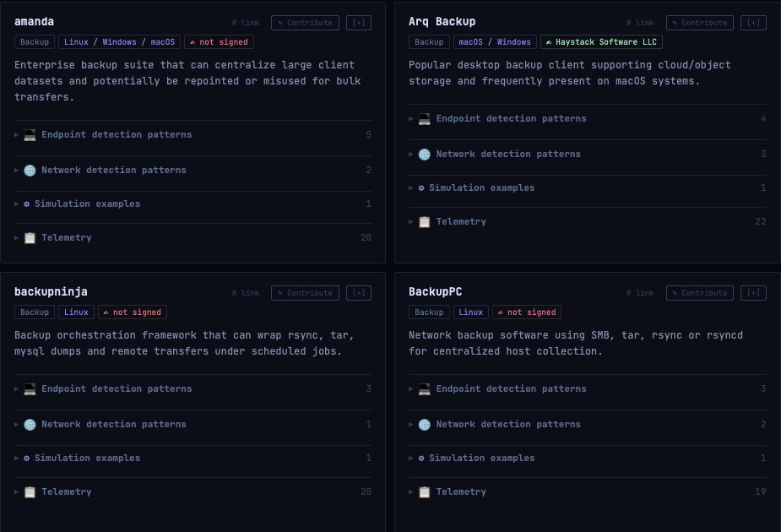The image size is (781, 532).
Task: Click the clipboard icon in backupninja's Telemetry row
Action: (30, 492)
